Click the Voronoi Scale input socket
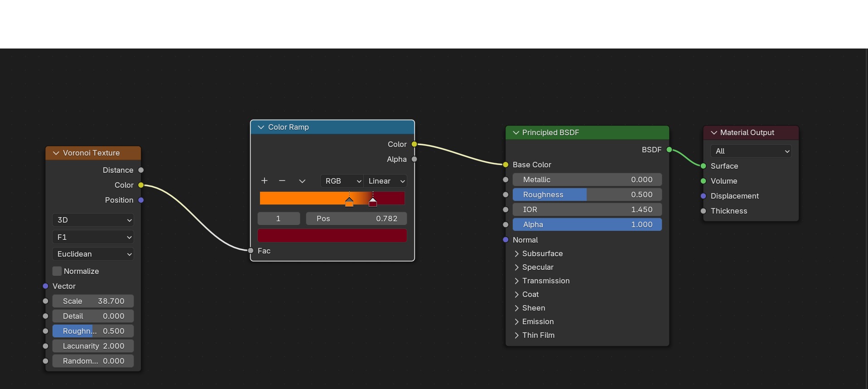Viewport: 868px width, 389px height. click(45, 301)
